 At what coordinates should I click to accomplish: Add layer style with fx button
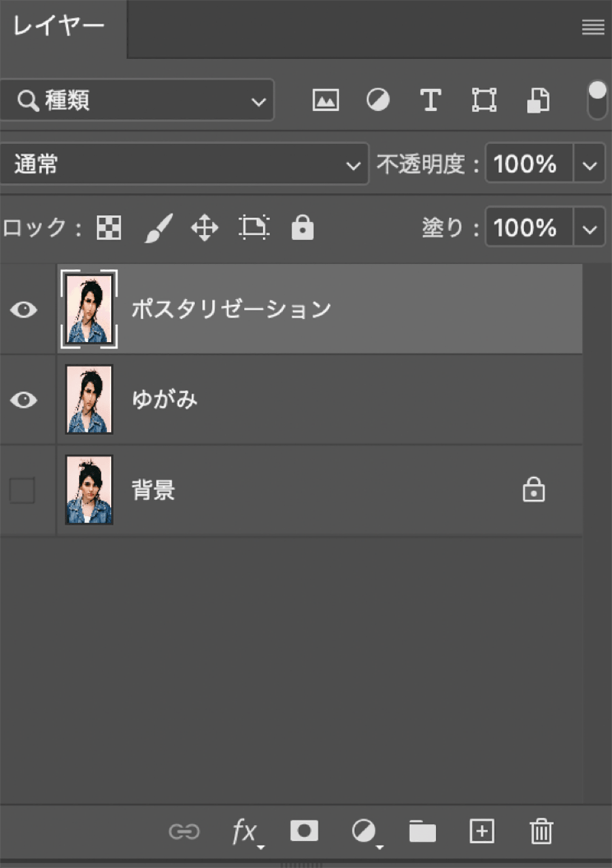tap(245, 831)
